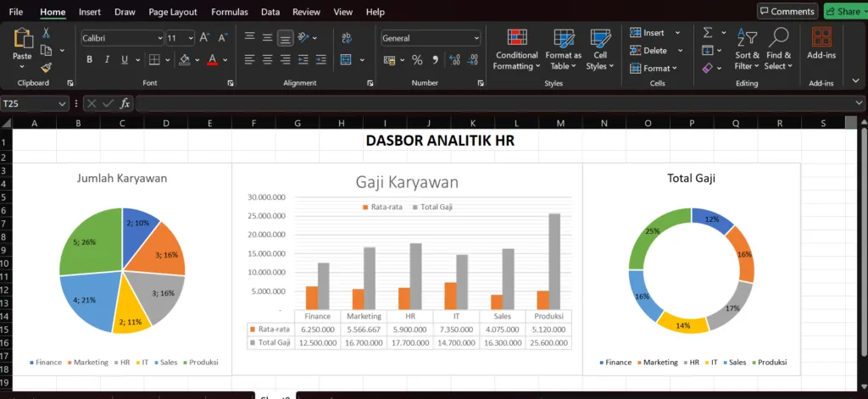Viewport: 868px width, 399px height.
Task: Enable Wrap Text
Action: [347, 37]
